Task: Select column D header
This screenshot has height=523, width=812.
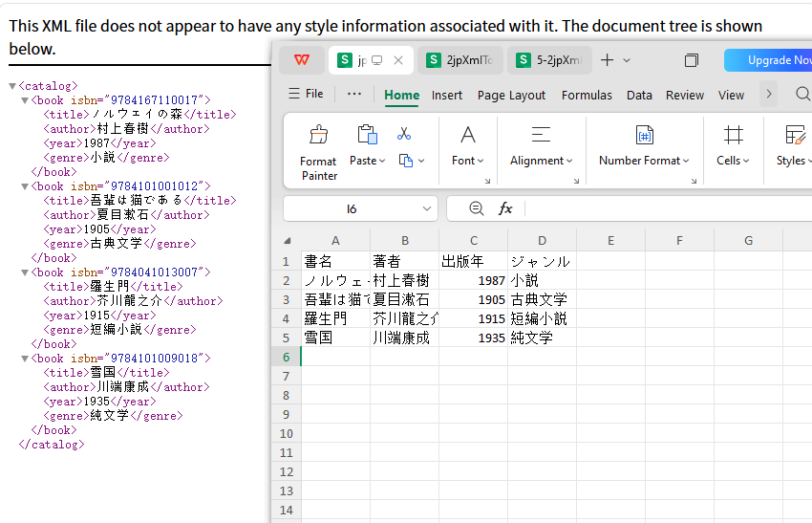Action: click(543, 241)
